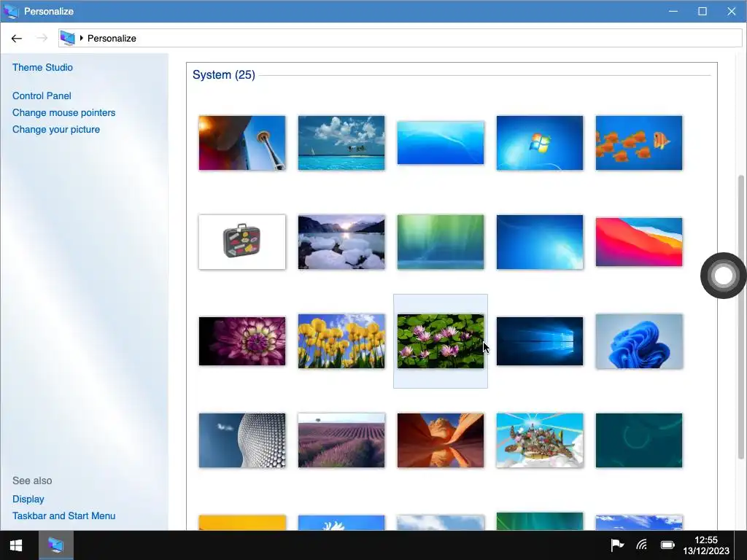Maximize the Personalize window
This screenshot has height=560, width=747.
[703, 11]
